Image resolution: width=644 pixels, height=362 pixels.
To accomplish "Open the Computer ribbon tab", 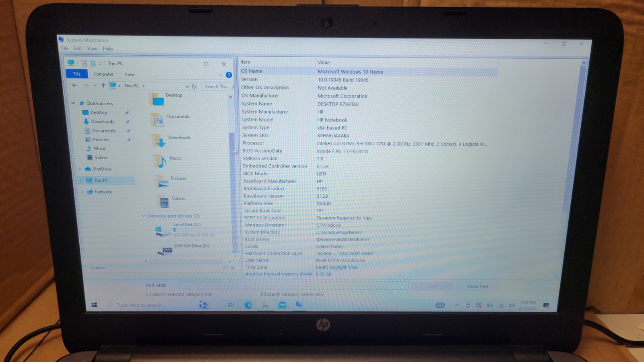I will (103, 74).
